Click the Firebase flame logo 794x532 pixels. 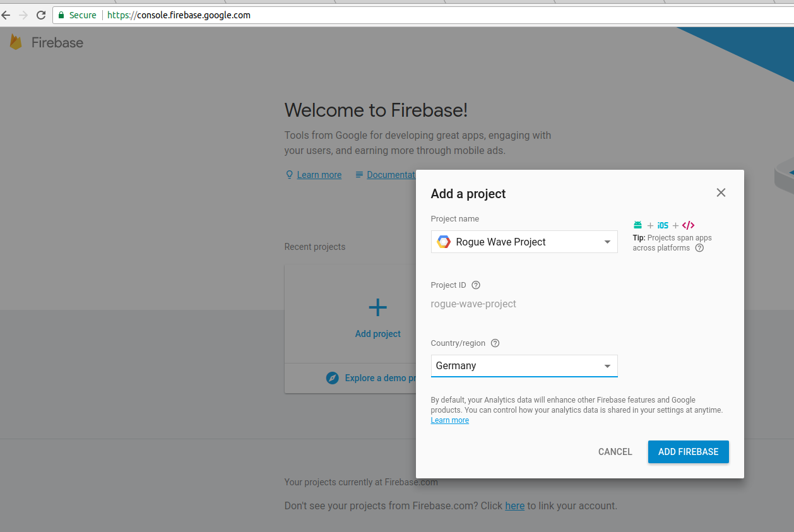(x=16, y=42)
